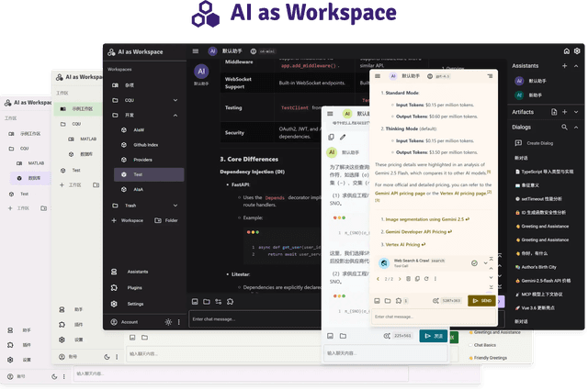Click the plugin puzzle icon above the dark chat input
The image size is (588, 390).
click(231, 302)
